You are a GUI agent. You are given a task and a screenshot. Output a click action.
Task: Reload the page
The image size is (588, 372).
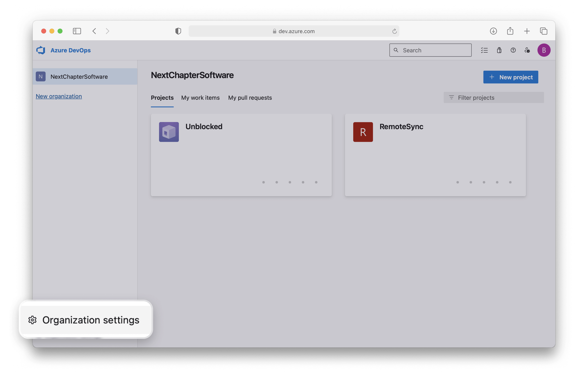coord(394,31)
